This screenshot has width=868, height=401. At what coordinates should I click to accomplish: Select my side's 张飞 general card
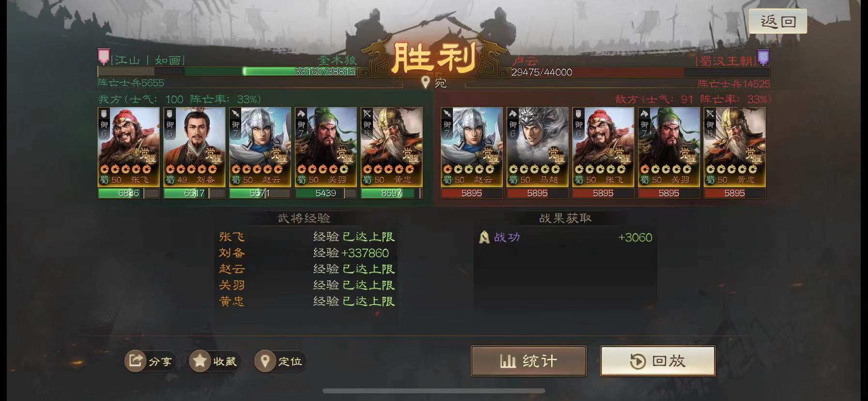(x=128, y=147)
